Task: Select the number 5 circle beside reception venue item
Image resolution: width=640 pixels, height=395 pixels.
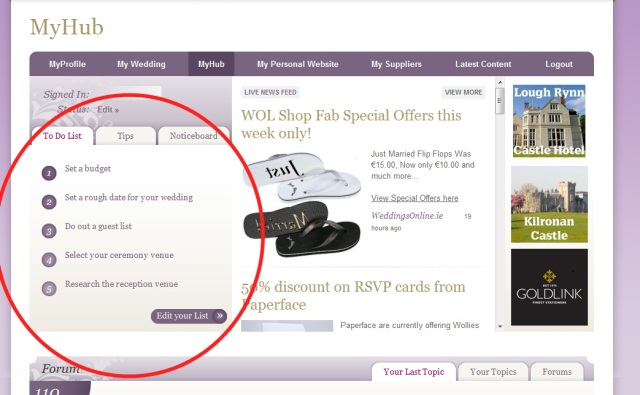Action: 49,289
